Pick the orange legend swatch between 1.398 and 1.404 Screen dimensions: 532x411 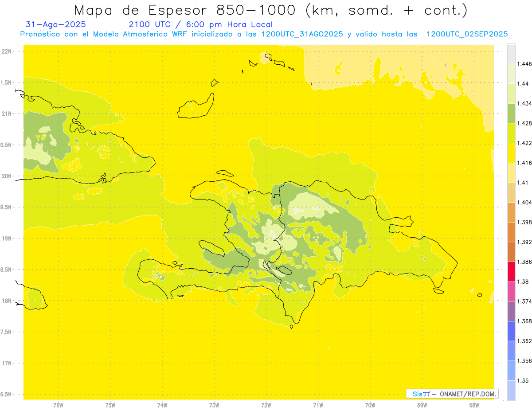511,212
